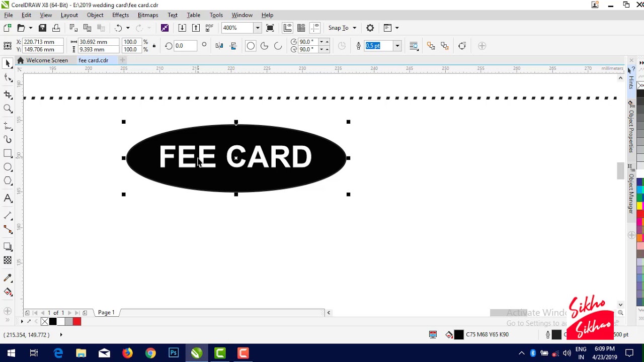Select the Connector tool
The height and width of the screenshot is (362, 644).
(x=8, y=230)
